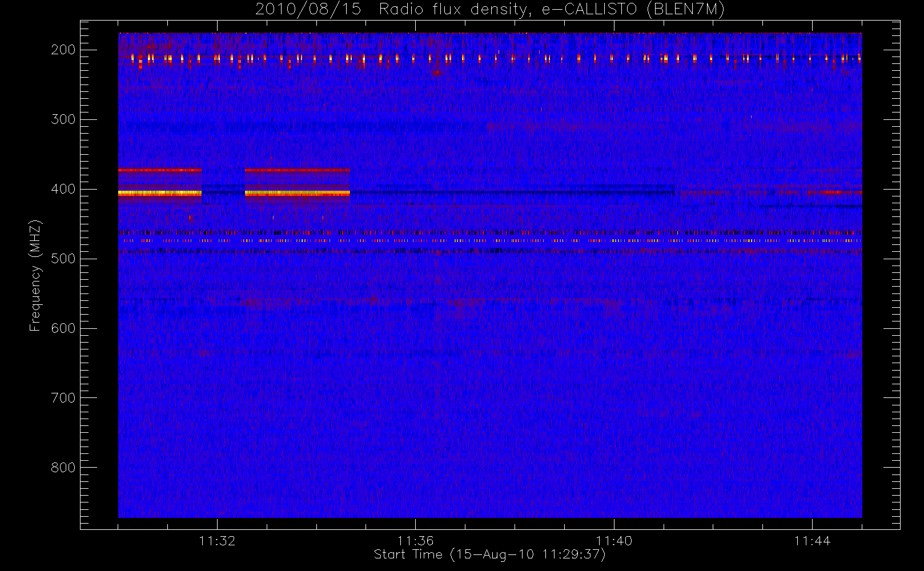Click the 11:36 time tick label
924x571 pixels.
coord(416,541)
